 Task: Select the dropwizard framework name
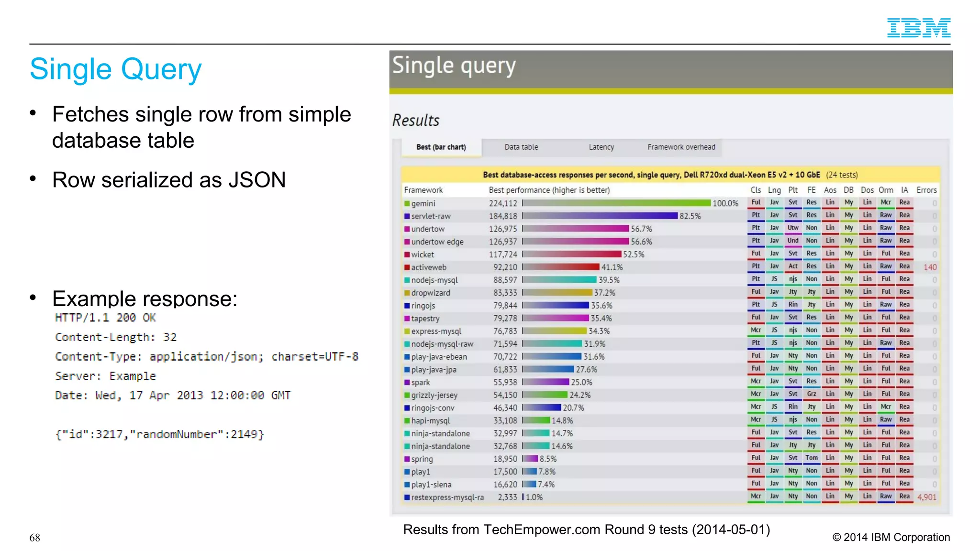pyautogui.click(x=431, y=293)
